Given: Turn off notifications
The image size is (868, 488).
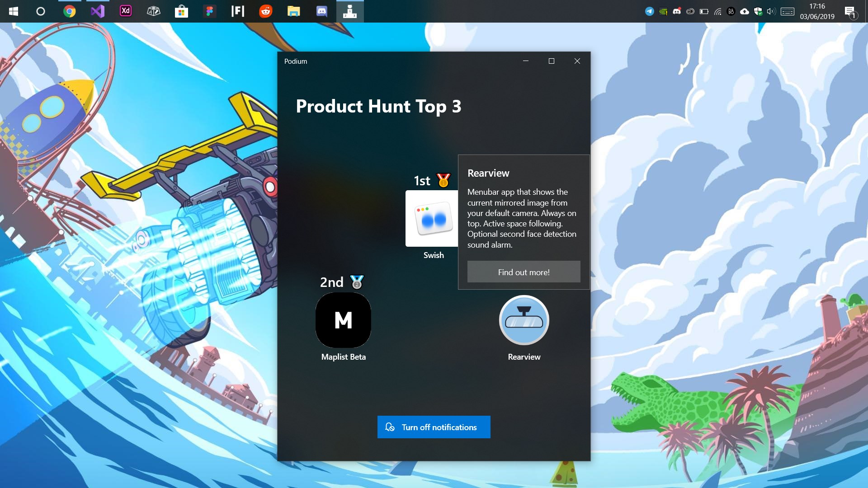Looking at the screenshot, I should [x=434, y=427].
